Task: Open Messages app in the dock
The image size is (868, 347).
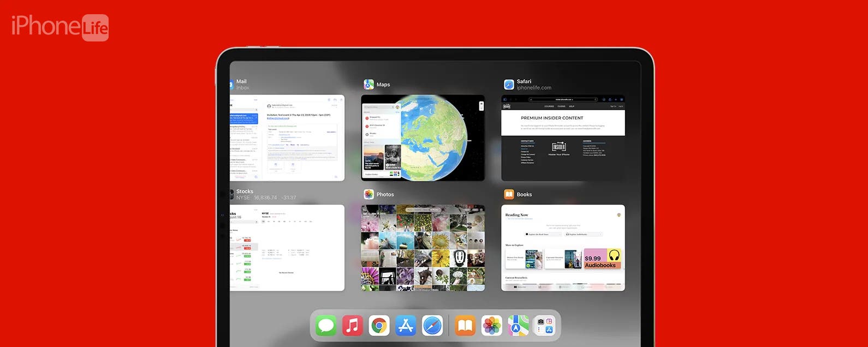Action: 326,326
